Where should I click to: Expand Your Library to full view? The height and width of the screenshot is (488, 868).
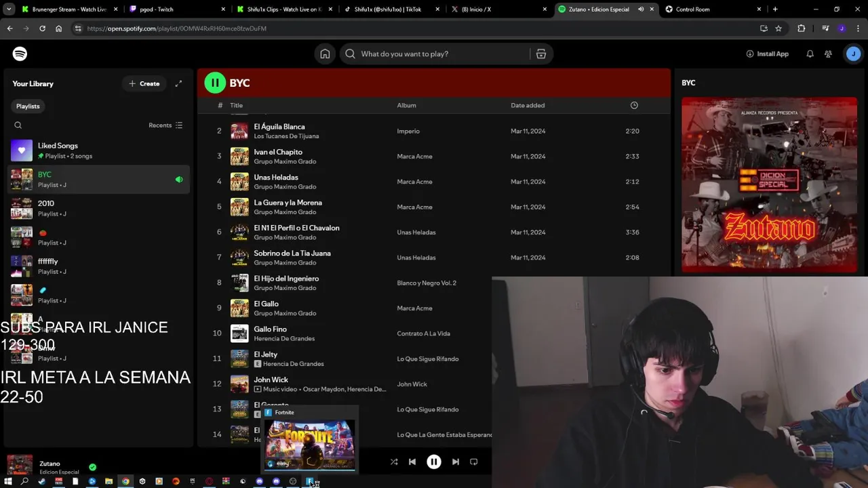click(x=178, y=83)
